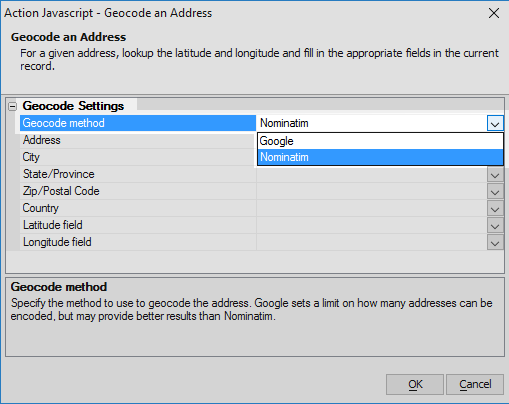Open the State/Province dropdown arrow
The image size is (509, 404).
[495, 175]
